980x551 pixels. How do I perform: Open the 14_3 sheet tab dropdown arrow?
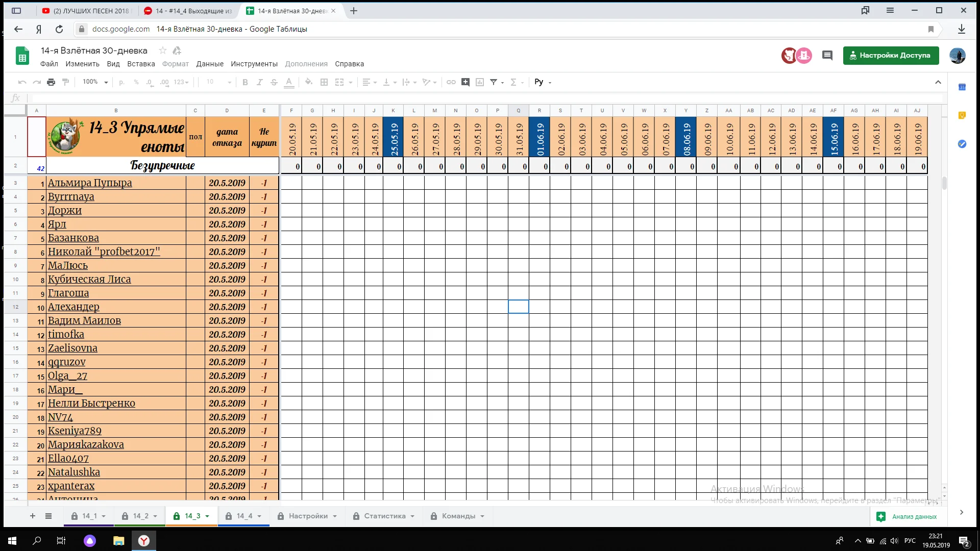[x=207, y=516]
